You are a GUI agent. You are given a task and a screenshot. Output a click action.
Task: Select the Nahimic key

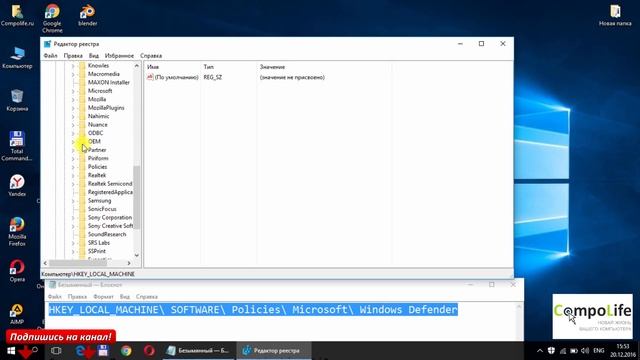click(x=98, y=116)
